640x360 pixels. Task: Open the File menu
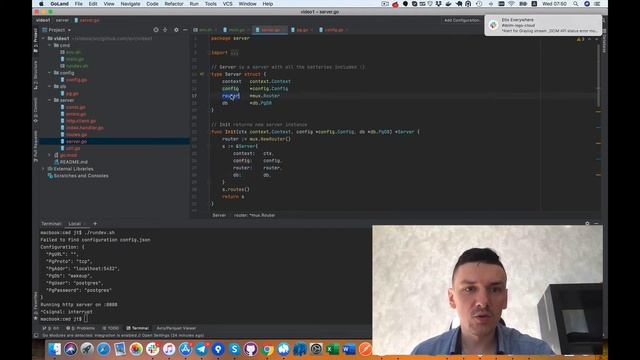pyautogui.click(x=79, y=4)
